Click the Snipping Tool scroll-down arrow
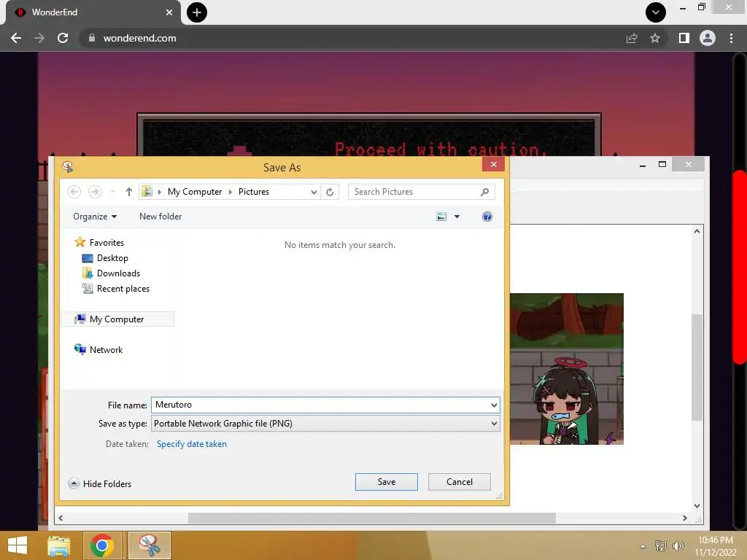The width and height of the screenshot is (747, 560). click(697, 506)
